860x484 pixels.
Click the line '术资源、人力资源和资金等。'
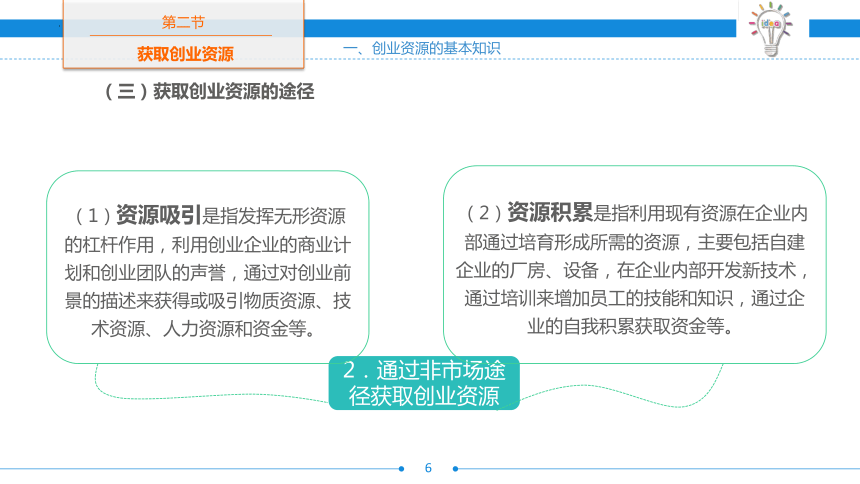(204, 329)
